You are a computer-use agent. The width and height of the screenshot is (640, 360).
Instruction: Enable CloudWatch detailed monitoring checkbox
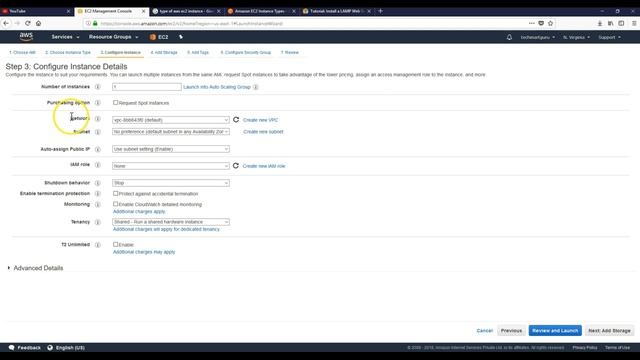tap(116, 204)
